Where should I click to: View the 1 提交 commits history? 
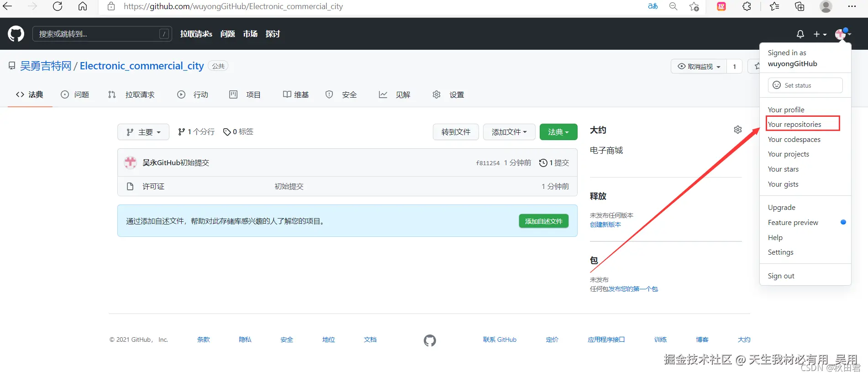coord(554,162)
